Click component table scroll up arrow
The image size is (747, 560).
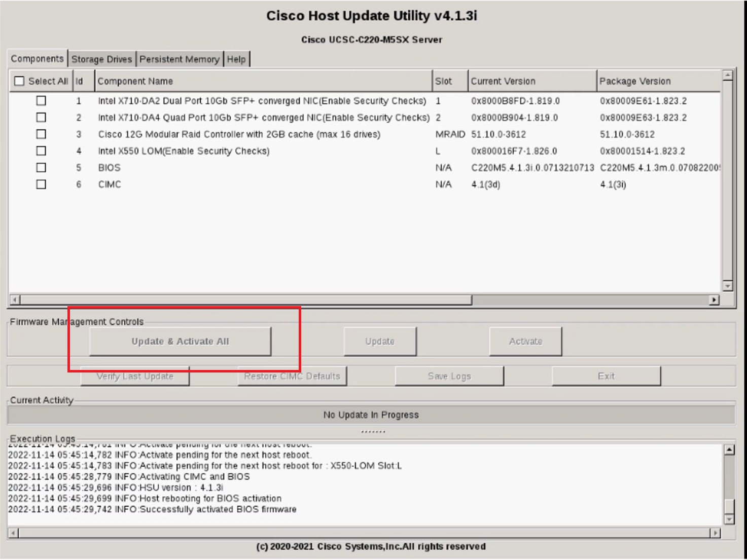coord(728,76)
